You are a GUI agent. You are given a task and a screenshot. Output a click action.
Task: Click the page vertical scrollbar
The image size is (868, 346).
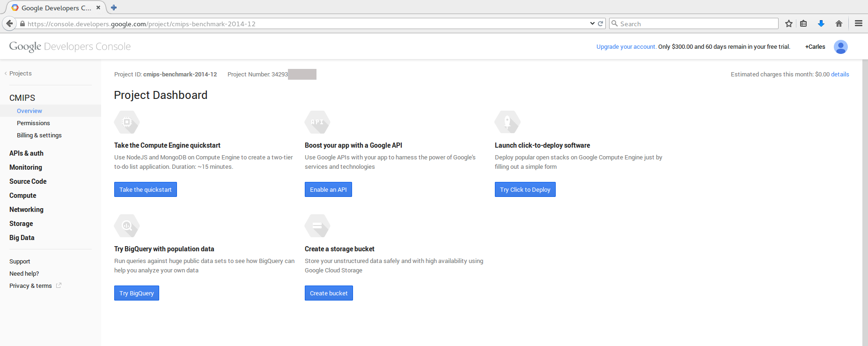click(x=865, y=203)
